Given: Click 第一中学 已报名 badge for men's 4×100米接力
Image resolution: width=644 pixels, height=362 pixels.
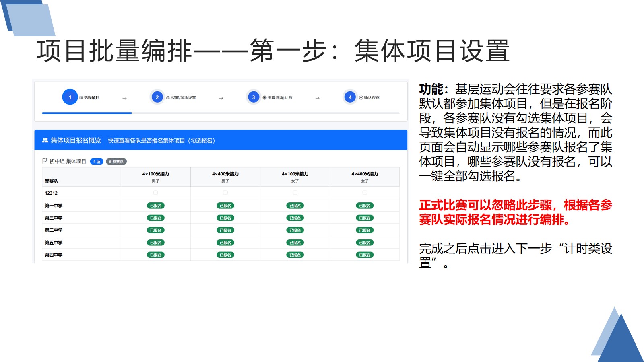Looking at the screenshot, I should tap(155, 206).
